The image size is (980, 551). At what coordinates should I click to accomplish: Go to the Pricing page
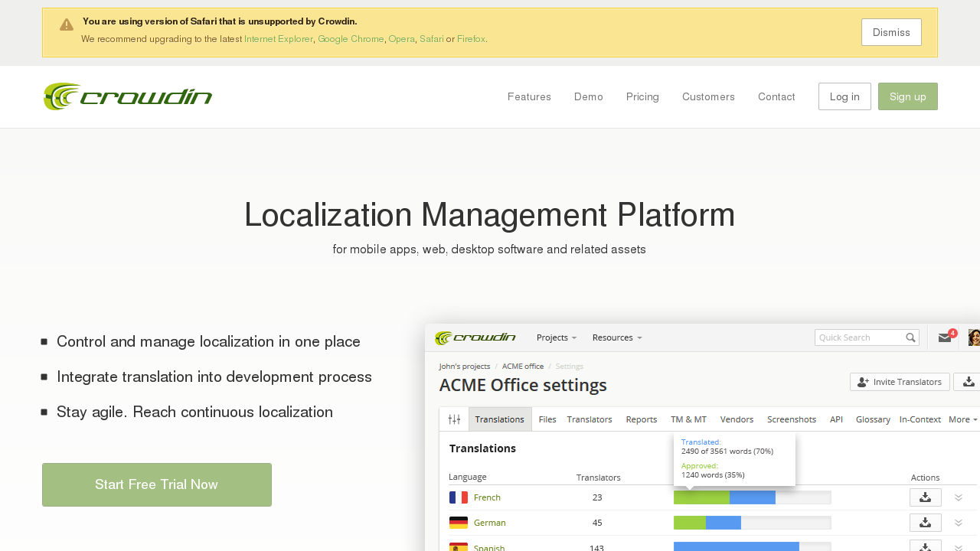click(x=642, y=96)
